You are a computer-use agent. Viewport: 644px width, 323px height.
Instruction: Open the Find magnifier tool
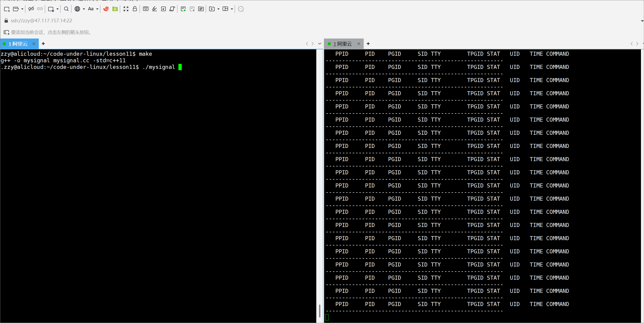click(x=66, y=9)
